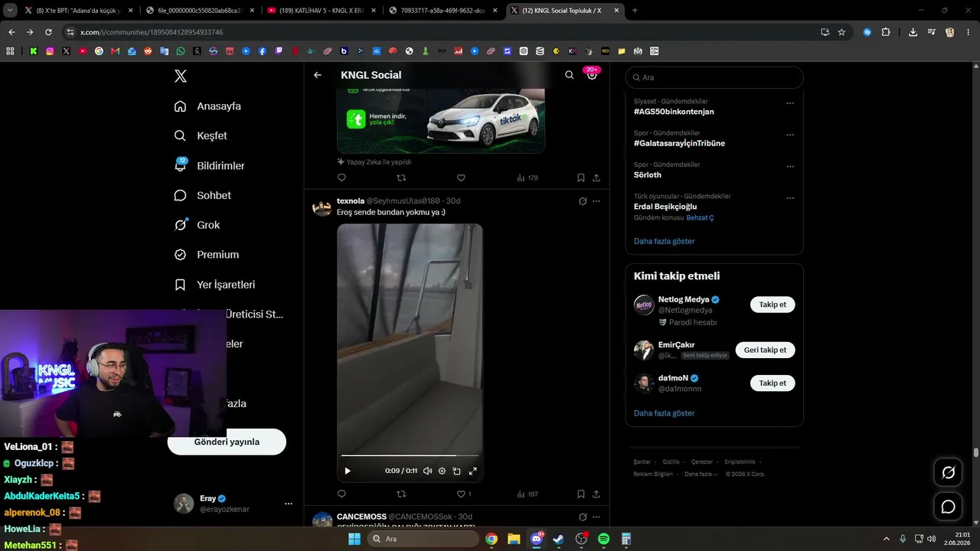Repost the TikTak ad post

[401, 178]
